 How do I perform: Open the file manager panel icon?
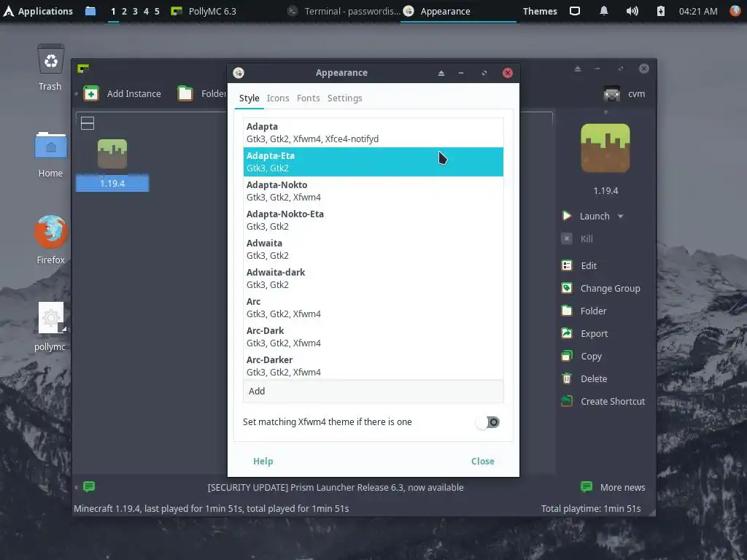coord(90,11)
